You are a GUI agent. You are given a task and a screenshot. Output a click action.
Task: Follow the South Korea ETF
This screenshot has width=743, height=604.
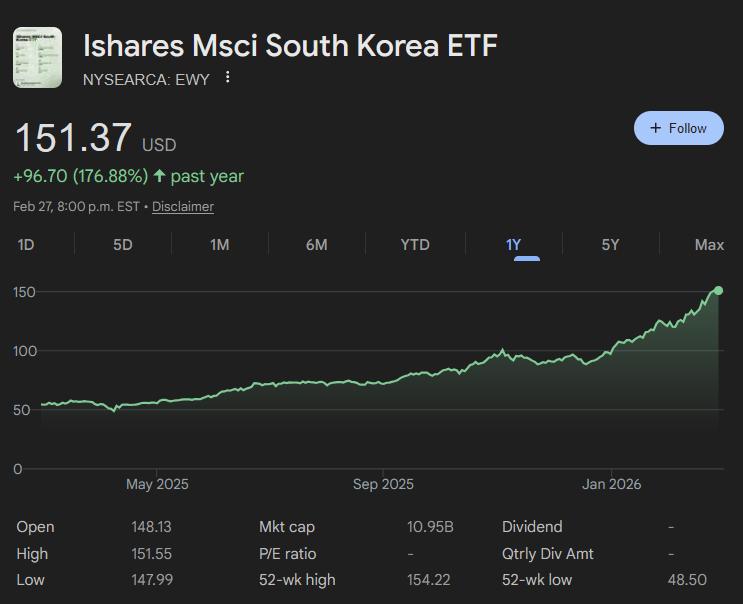tap(679, 128)
